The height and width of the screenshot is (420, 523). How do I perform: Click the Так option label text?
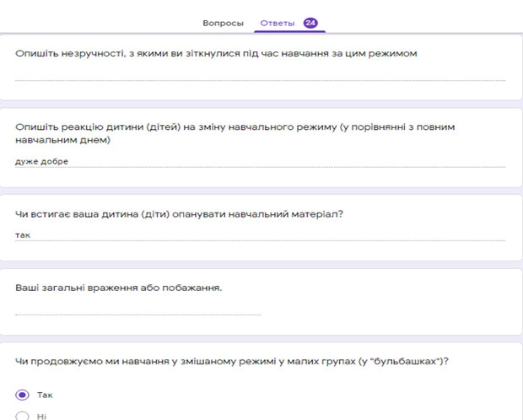pos(46,395)
